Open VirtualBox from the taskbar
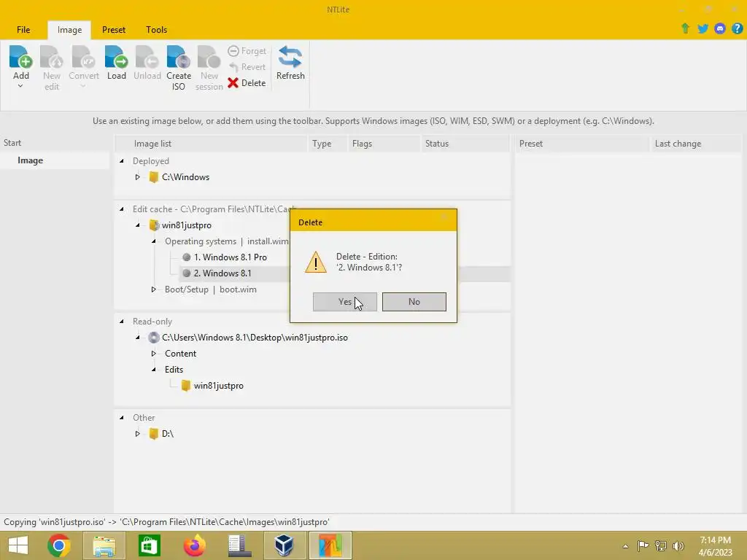The height and width of the screenshot is (560, 747). click(x=284, y=545)
